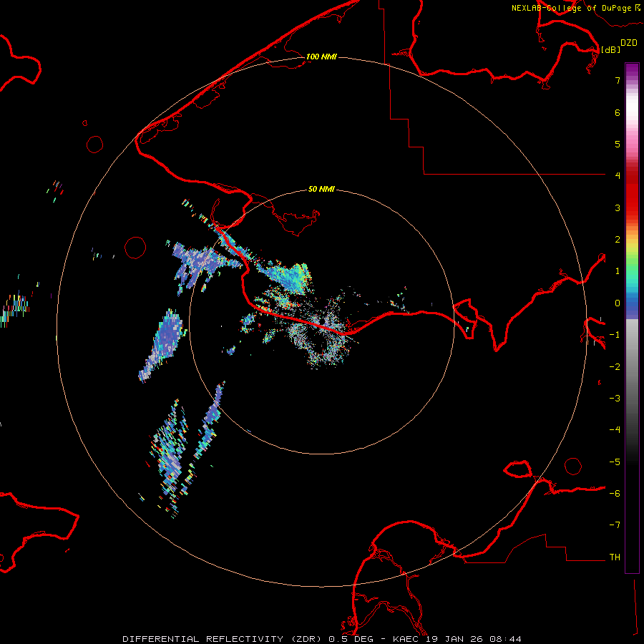Click the colorbar value label 0

click(x=618, y=303)
